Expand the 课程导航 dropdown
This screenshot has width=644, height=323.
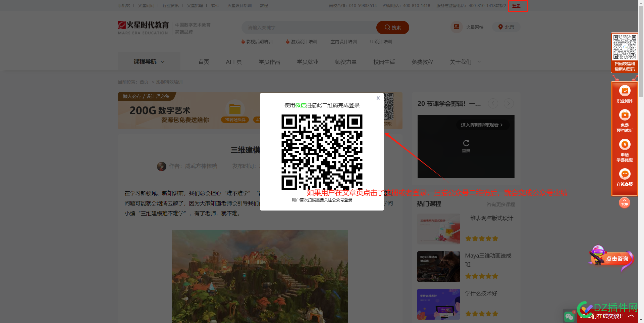coord(149,61)
